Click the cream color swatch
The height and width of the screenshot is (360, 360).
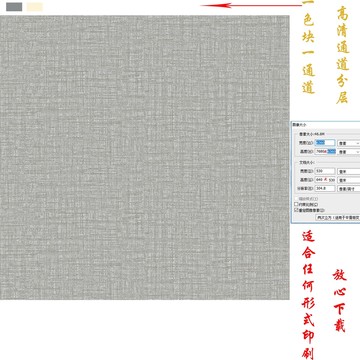coord(35,7)
